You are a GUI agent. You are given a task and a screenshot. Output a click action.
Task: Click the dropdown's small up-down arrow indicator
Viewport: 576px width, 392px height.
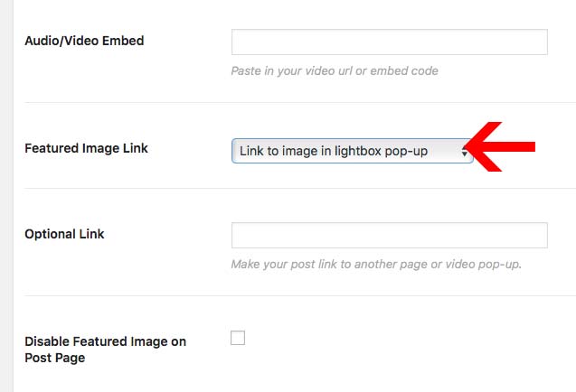[465, 152]
